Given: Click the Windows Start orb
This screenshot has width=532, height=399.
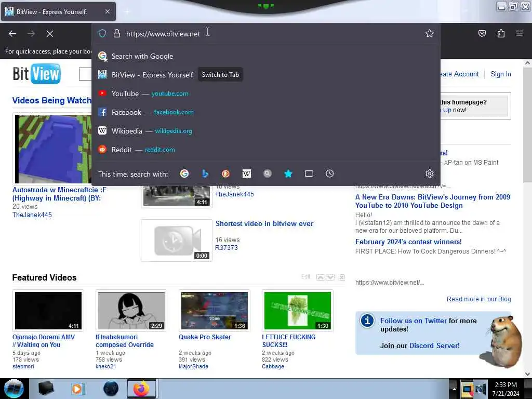Looking at the screenshot, I should point(14,389).
